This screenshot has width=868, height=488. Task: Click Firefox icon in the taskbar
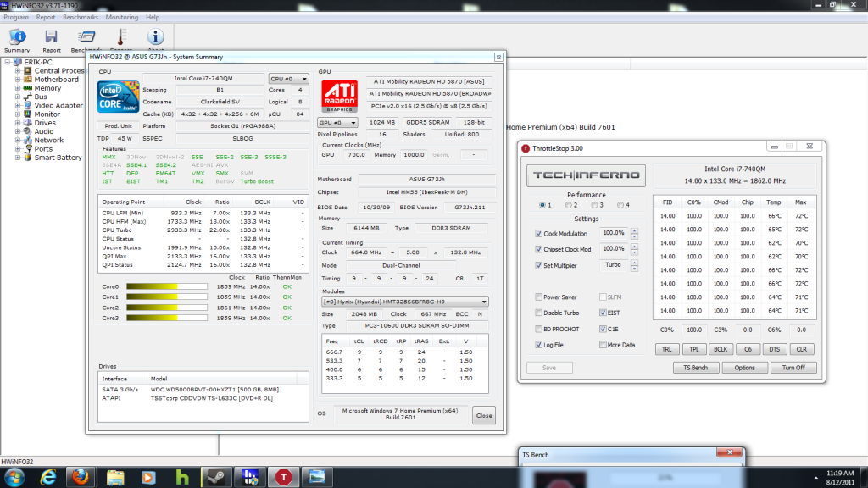click(79, 476)
